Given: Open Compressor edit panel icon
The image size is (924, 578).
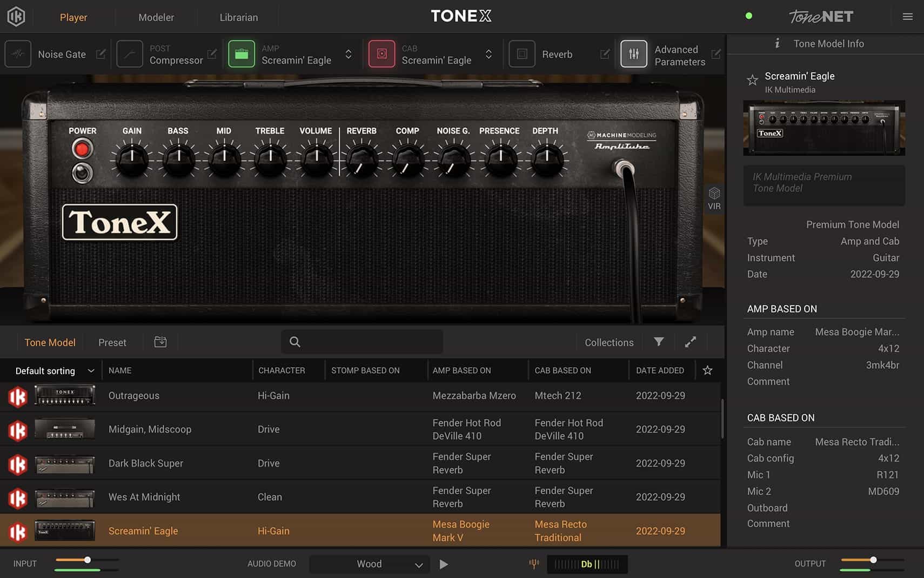Looking at the screenshot, I should [212, 54].
